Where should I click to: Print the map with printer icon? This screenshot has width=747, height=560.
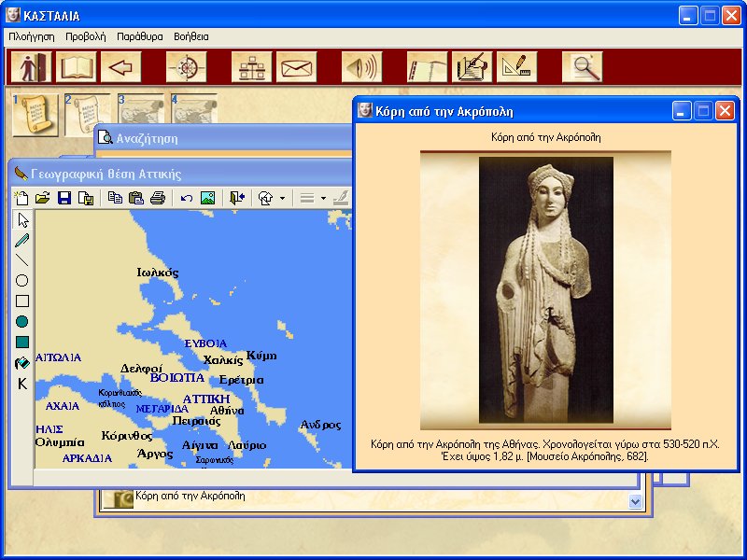click(x=158, y=198)
